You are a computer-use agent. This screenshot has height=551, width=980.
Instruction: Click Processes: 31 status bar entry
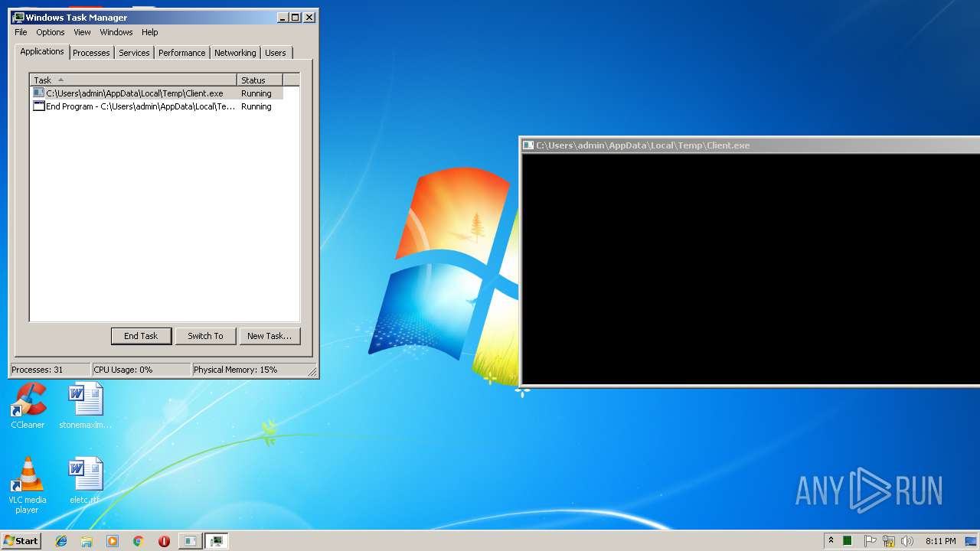pyautogui.click(x=50, y=370)
